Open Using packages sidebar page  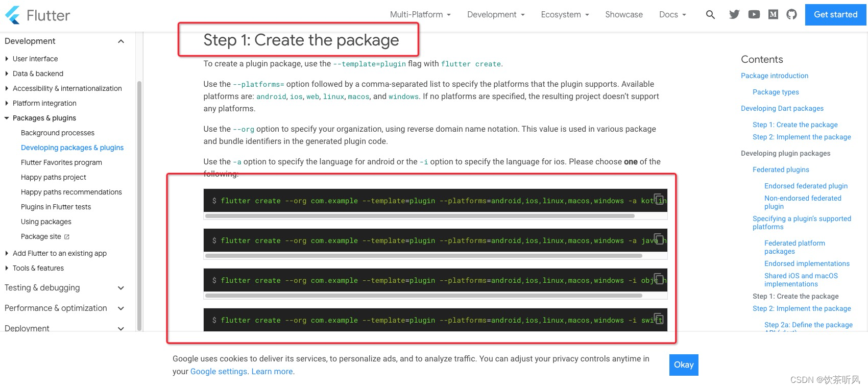[46, 222]
